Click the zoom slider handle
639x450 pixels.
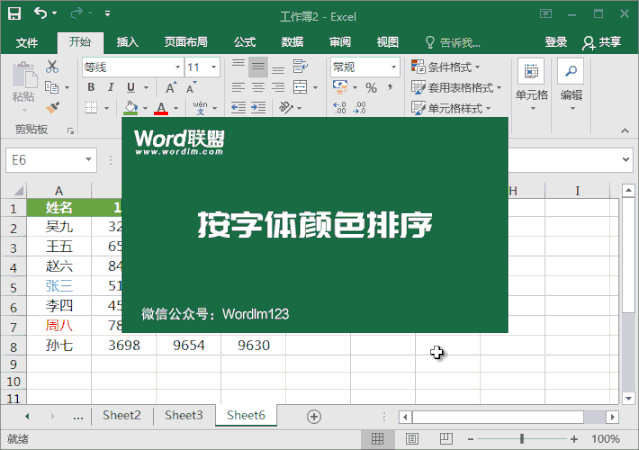(522, 439)
